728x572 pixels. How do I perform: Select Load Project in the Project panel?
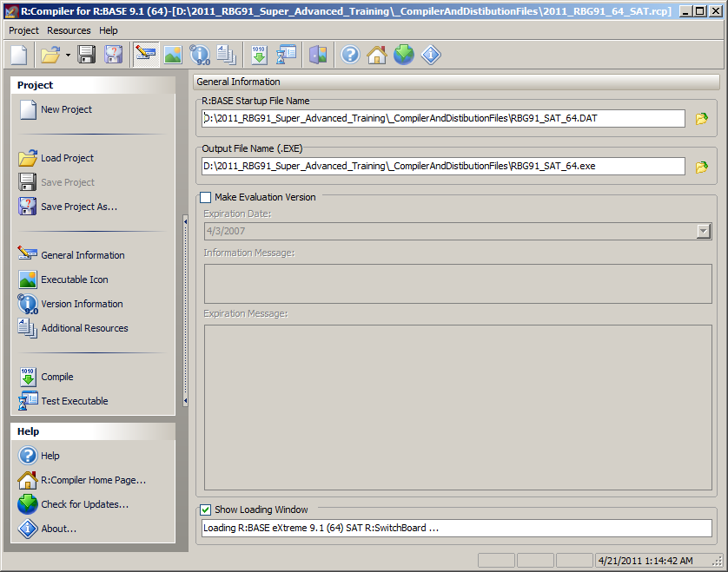67,158
